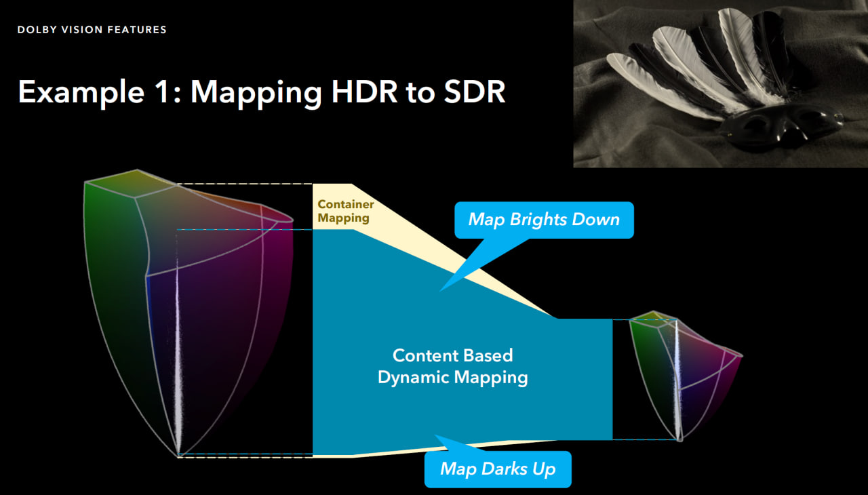The image size is (868, 495).
Task: Click the 'Map Brights Down' callout
Action: click(544, 220)
